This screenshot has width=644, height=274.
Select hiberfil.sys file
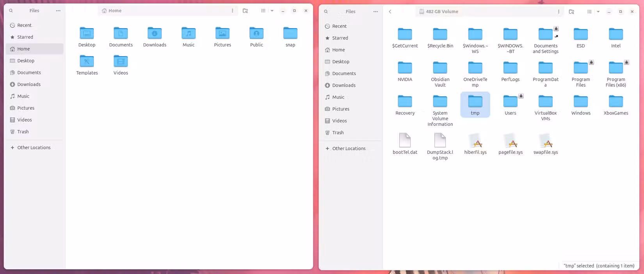(475, 144)
